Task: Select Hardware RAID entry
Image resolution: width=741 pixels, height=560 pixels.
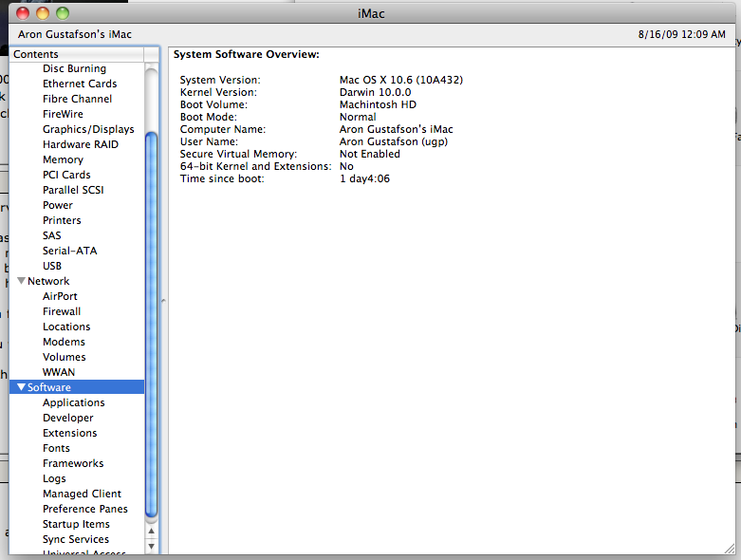Action: pyautogui.click(x=81, y=144)
